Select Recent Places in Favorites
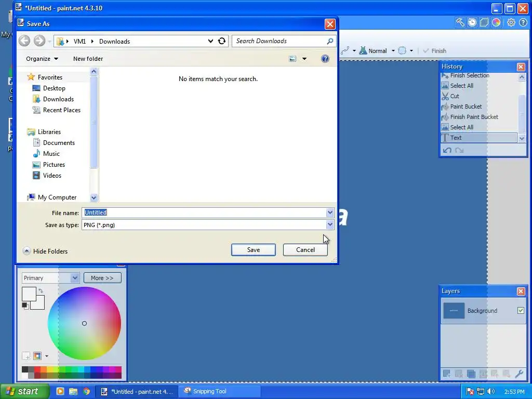Screen dimensions: 532x399 pyautogui.click(x=61, y=110)
